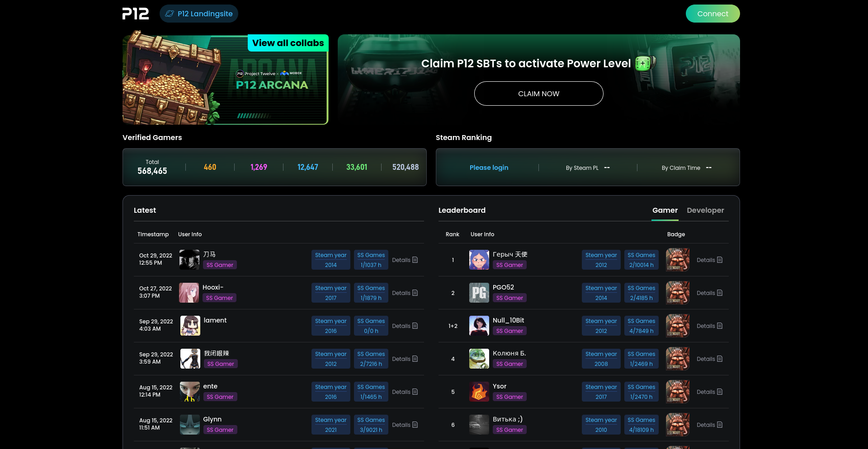Click the orange 460 gamers count
Screen dimensions: 868x449
point(210,167)
